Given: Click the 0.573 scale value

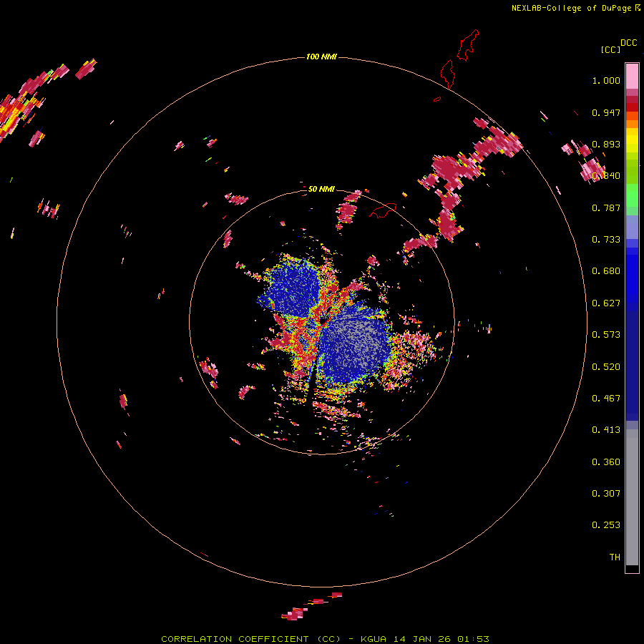Looking at the screenshot, I should (606, 335).
